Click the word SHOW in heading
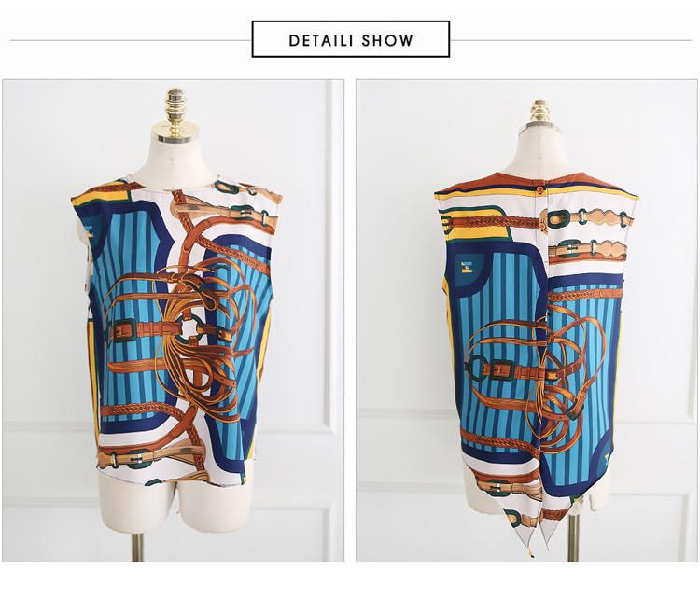The width and height of the screenshot is (700, 612). pyautogui.click(x=387, y=40)
